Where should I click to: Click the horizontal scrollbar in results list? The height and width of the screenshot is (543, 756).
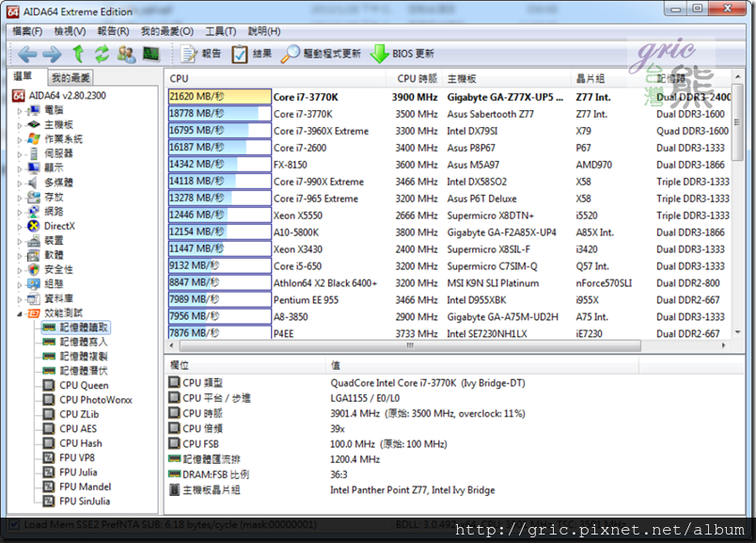pos(410,345)
